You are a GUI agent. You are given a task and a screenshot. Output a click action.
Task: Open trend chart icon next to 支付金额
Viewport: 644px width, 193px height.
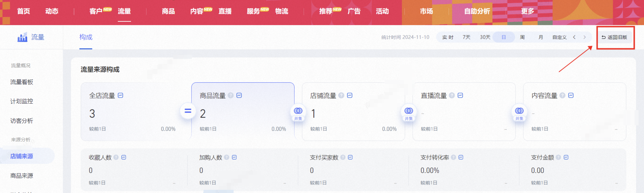(x=566, y=157)
